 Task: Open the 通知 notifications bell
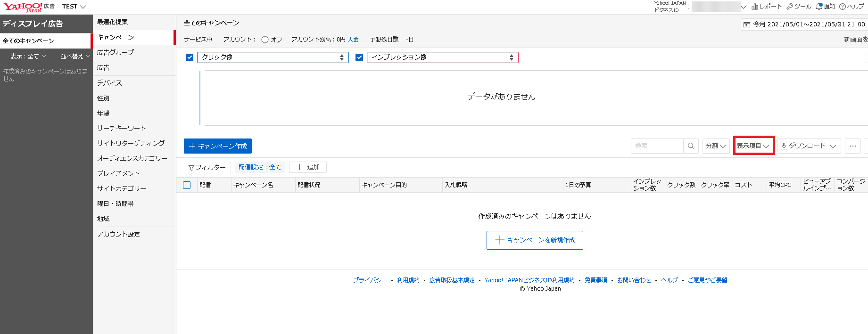825,7
